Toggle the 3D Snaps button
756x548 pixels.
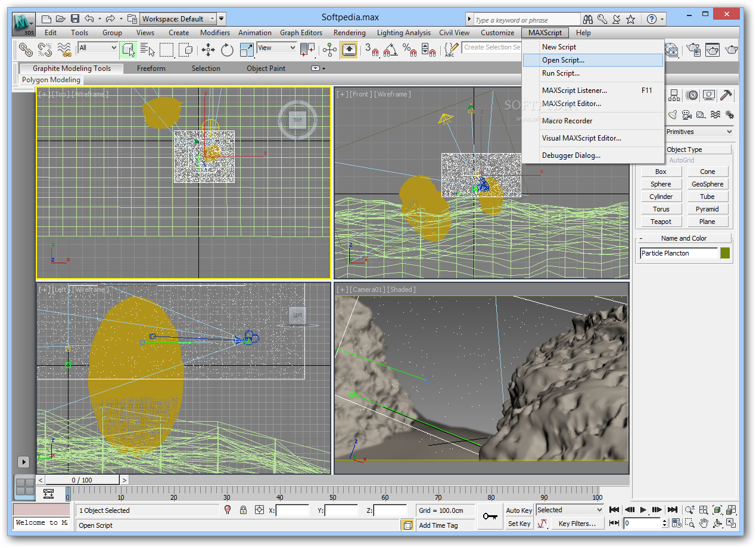372,49
